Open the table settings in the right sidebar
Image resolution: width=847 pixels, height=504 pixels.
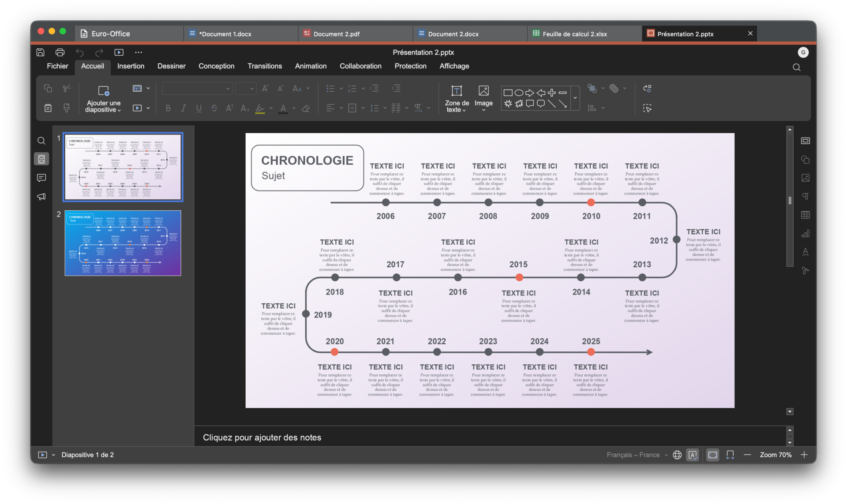coord(805,215)
